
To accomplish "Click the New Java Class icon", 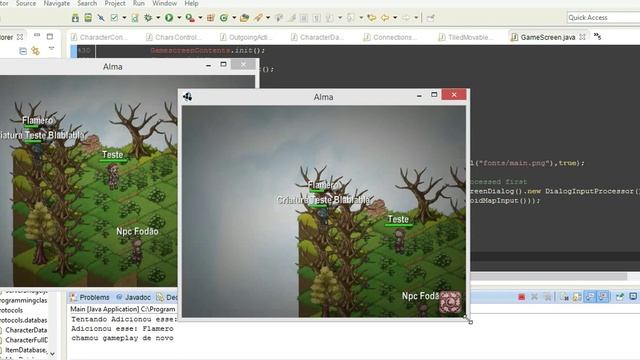I will (x=224, y=18).
